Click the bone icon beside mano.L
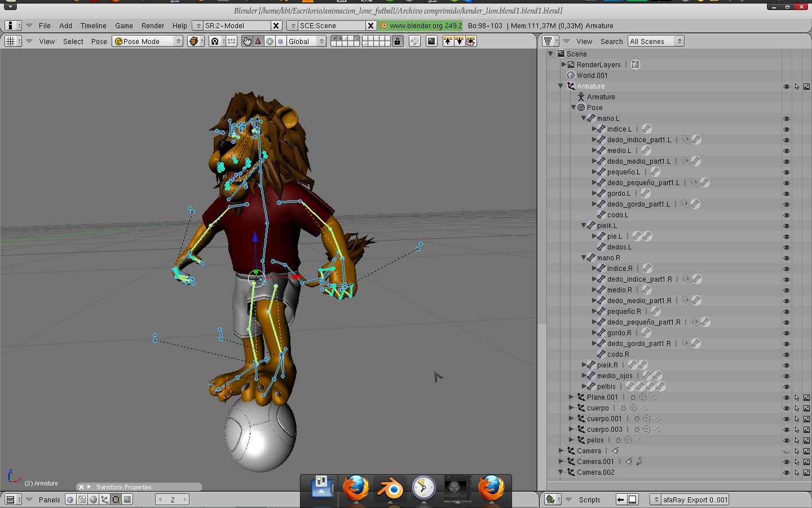This screenshot has width=812, height=508. [x=591, y=119]
